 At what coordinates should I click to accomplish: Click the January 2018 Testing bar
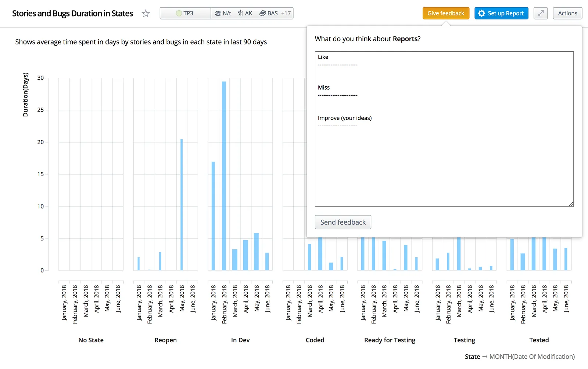click(x=437, y=264)
